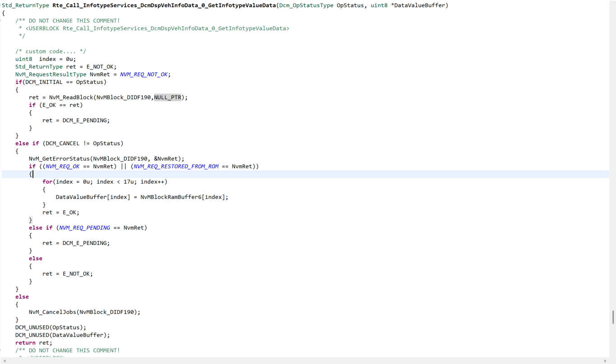Click the NVM_REQ_NOT_OK initializer value
Viewport: 616px width, 364px height.
(144, 74)
